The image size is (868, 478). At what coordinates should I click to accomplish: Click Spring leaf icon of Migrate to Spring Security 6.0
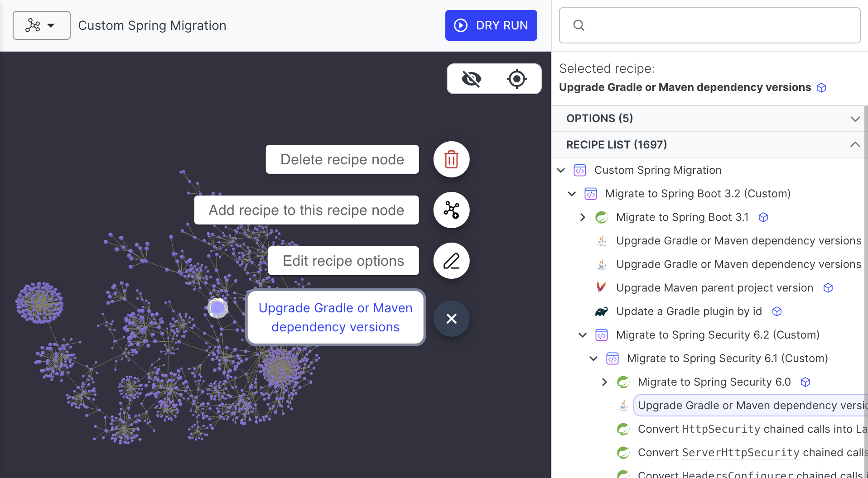pyautogui.click(x=623, y=382)
